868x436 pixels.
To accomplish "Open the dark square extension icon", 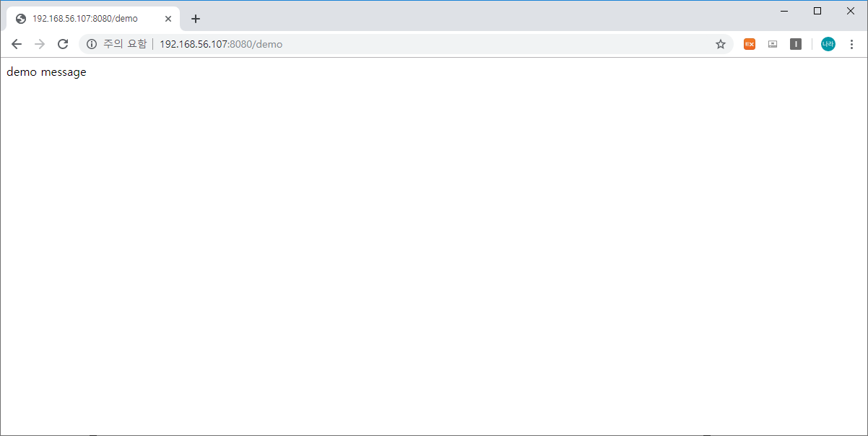I will point(796,44).
